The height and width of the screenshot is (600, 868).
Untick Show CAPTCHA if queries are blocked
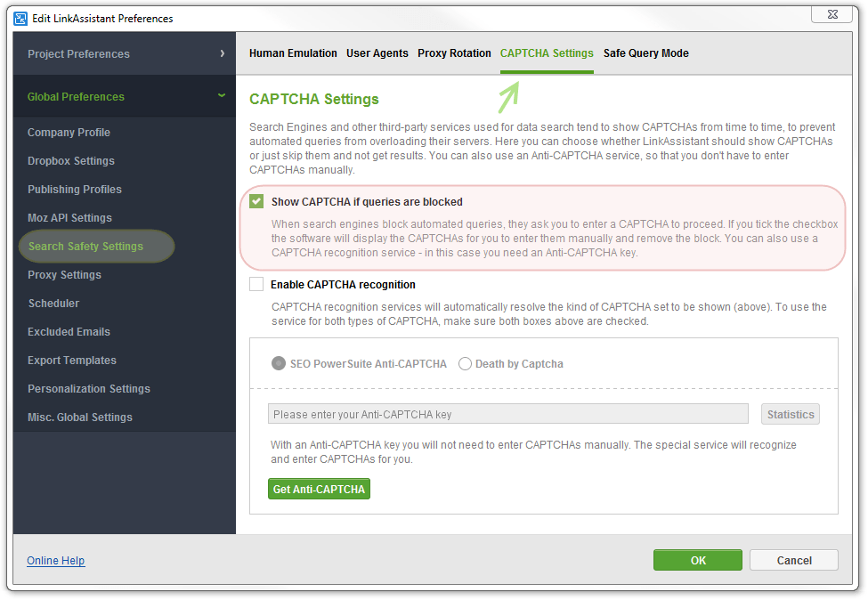pos(256,202)
